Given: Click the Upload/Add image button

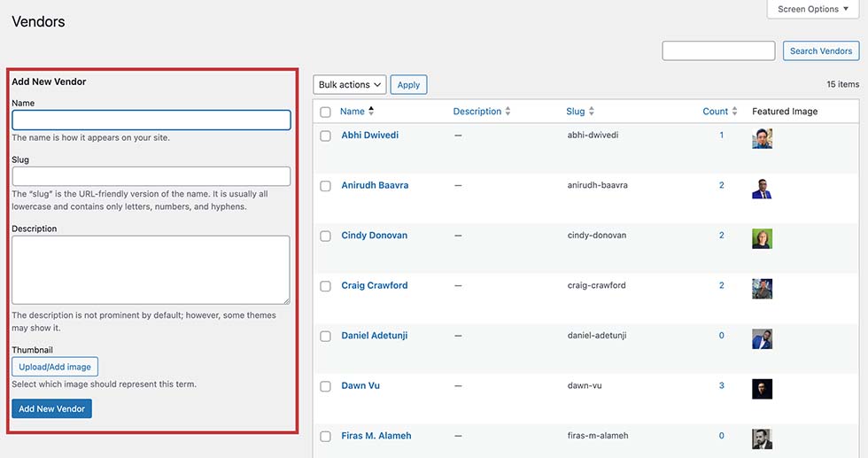Looking at the screenshot, I should coord(55,367).
